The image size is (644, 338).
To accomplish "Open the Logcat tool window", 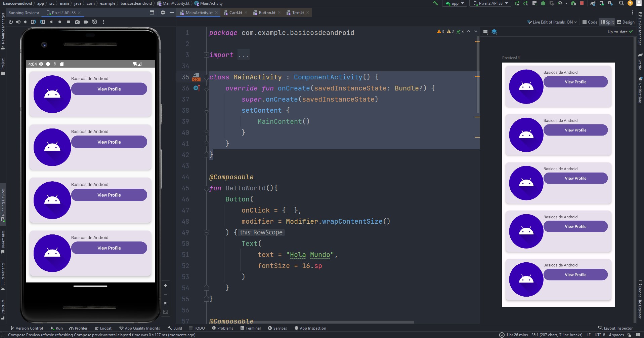I will (103, 328).
